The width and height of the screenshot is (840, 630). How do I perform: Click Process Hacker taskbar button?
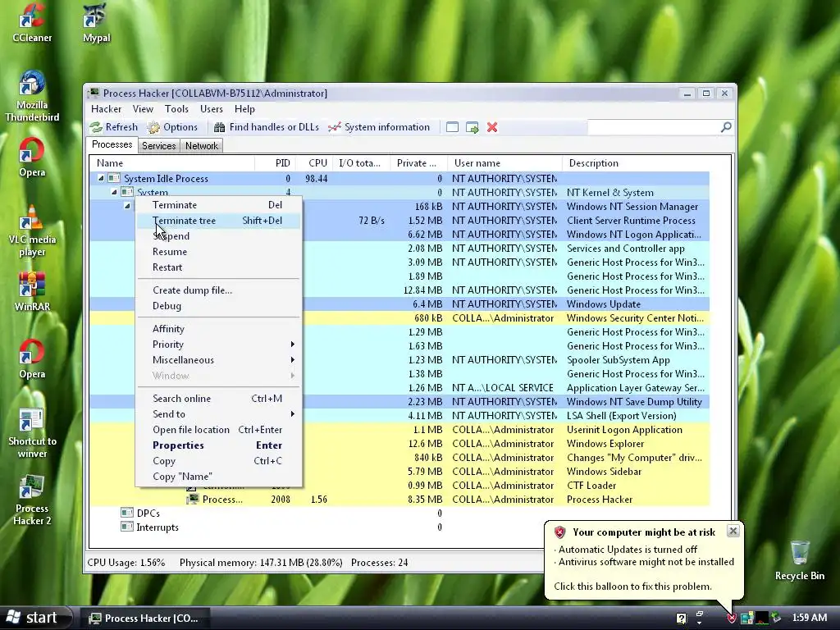pyautogui.click(x=144, y=619)
